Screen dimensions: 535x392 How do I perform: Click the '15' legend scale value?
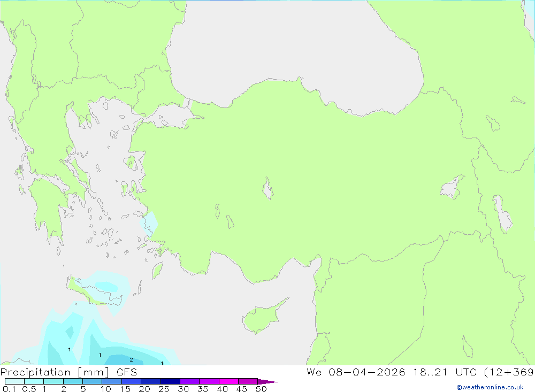(125, 389)
